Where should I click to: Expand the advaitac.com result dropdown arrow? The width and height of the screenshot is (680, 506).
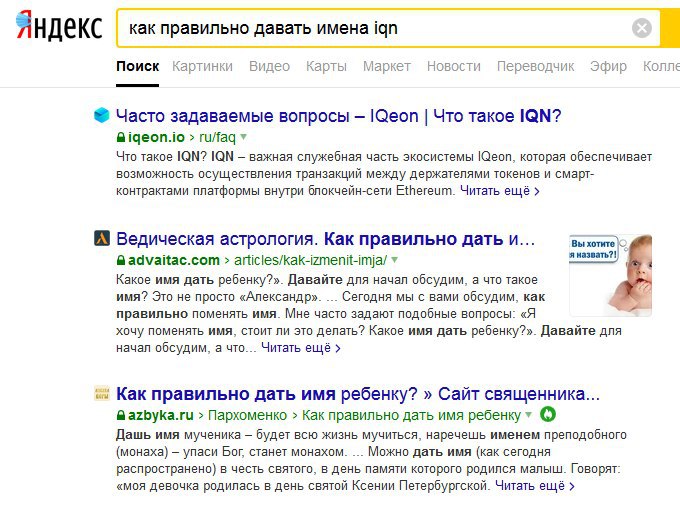394,260
